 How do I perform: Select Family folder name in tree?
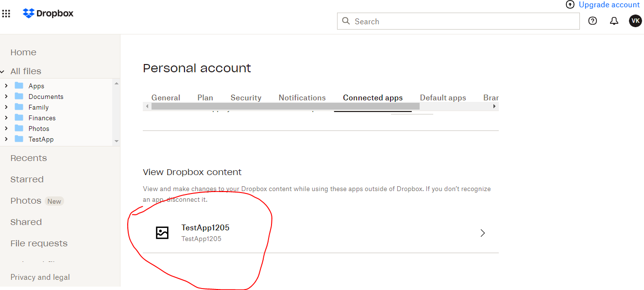pos(38,107)
